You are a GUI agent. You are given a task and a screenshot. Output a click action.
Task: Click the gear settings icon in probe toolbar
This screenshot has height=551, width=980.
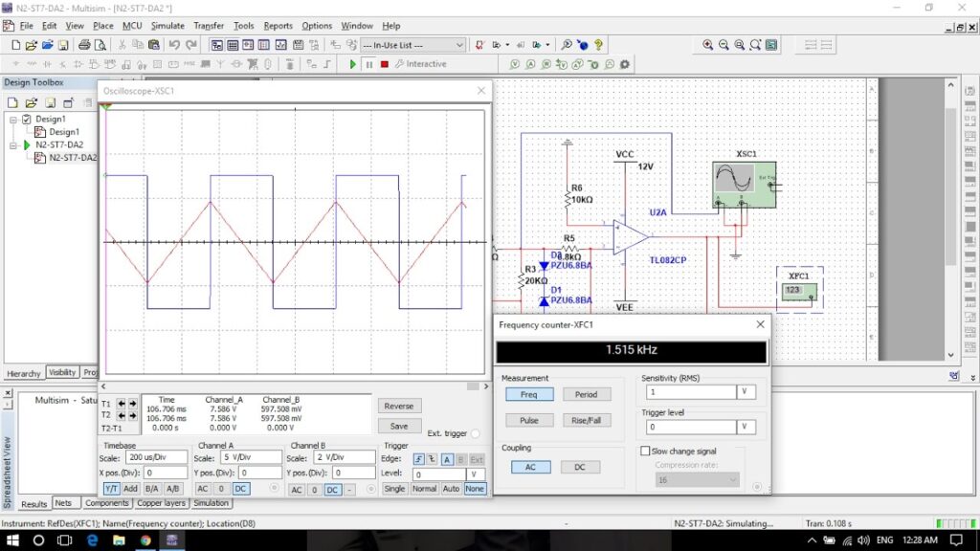click(624, 64)
